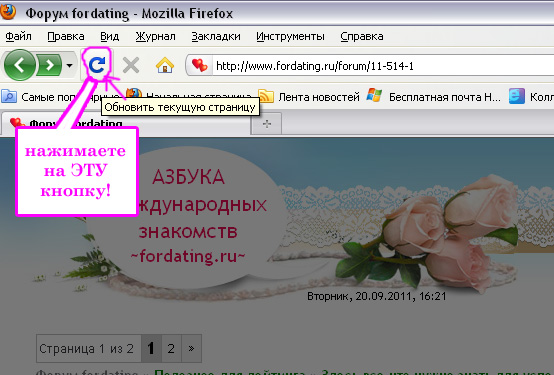
Task: Select the Форум fordating tab
Action: pos(125,123)
